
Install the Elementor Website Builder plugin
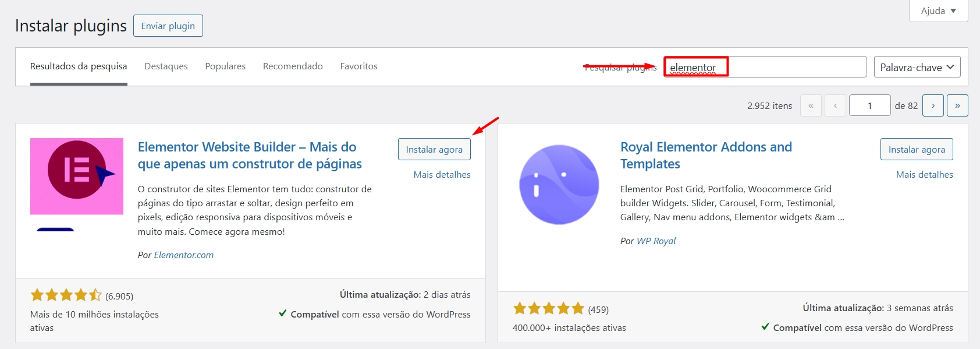point(434,150)
